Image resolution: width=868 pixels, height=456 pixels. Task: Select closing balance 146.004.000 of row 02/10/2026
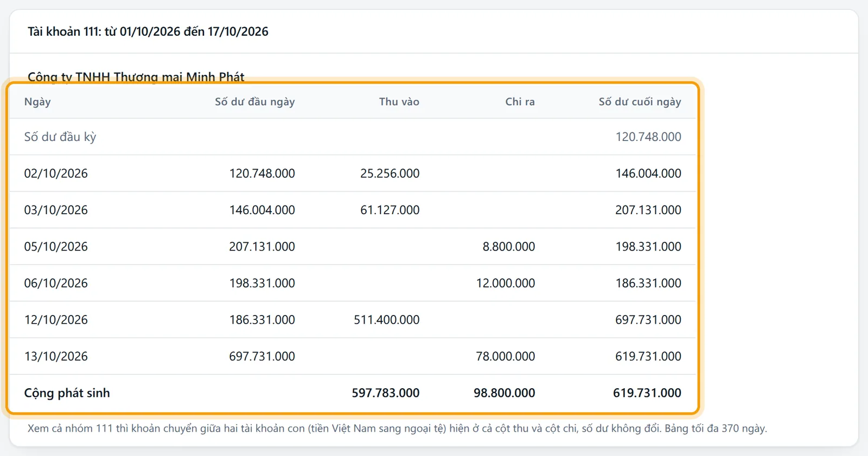click(x=648, y=174)
